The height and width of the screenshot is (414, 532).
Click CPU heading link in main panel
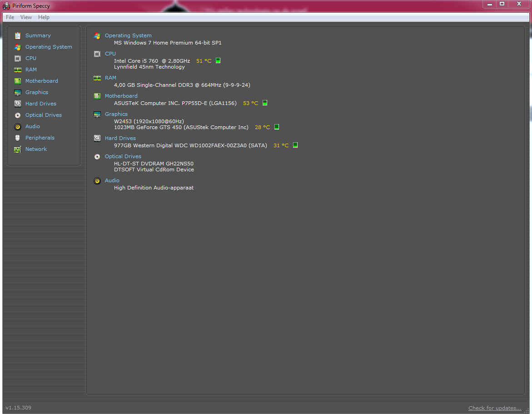pos(110,54)
